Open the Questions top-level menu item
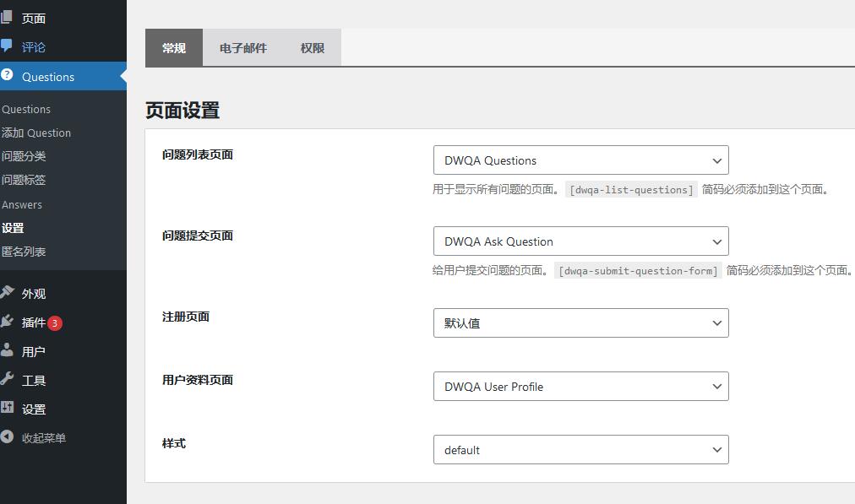The height and width of the screenshot is (504, 855). pos(63,76)
